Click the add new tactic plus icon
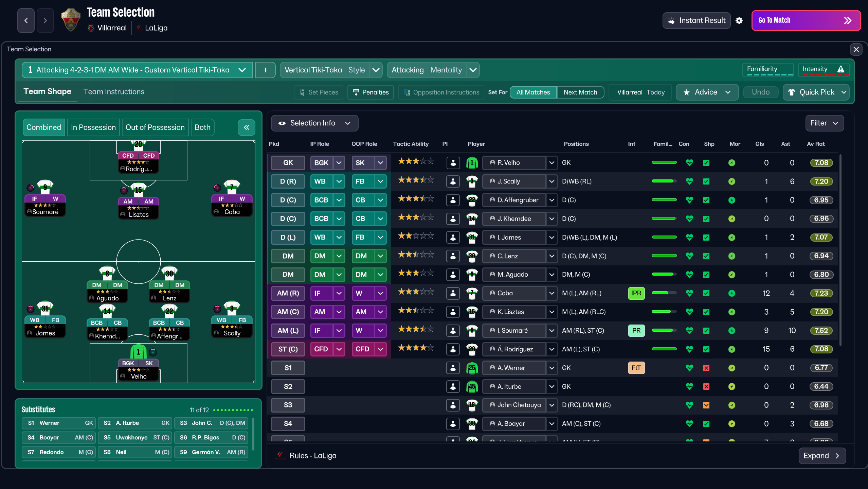The height and width of the screenshot is (489, 868). point(265,70)
